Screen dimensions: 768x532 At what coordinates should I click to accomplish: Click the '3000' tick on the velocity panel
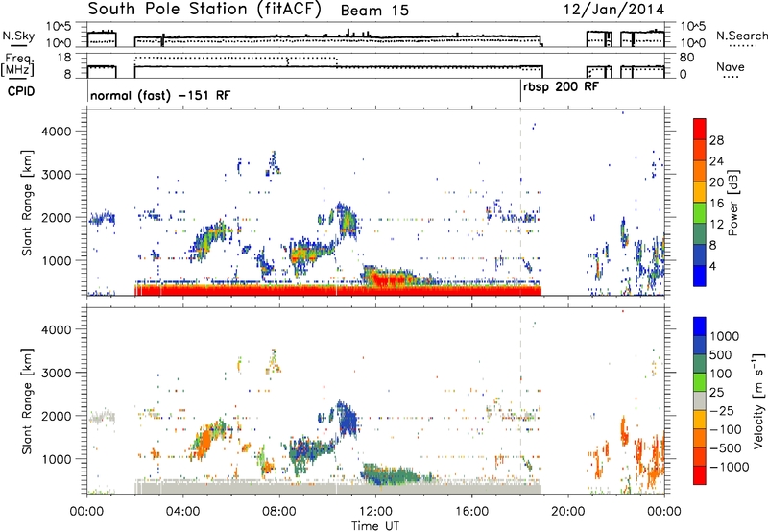[x=56, y=373]
